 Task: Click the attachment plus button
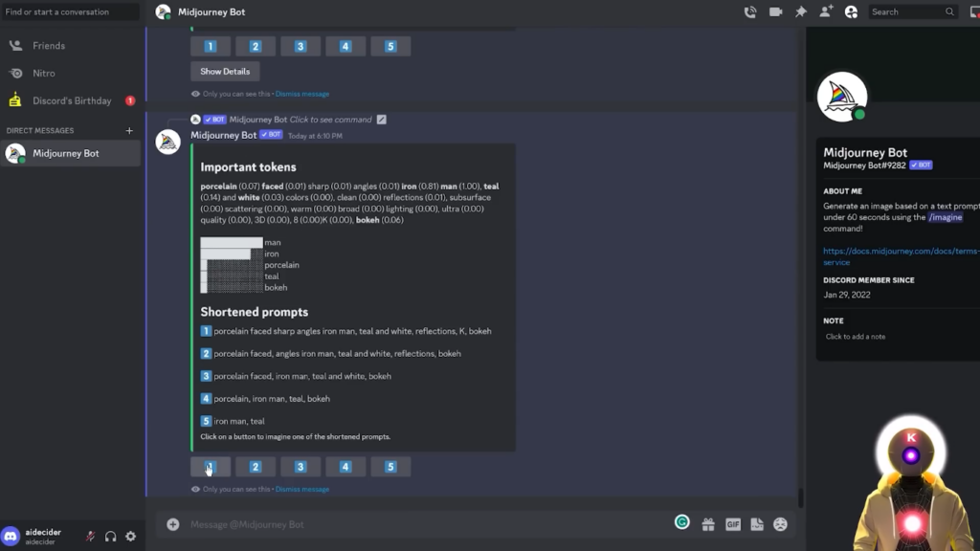point(173,524)
